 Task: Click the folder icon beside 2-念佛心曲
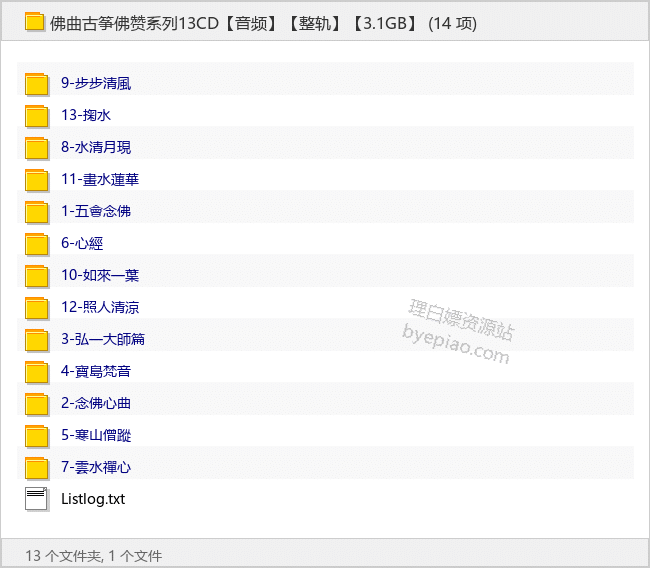click(36, 404)
